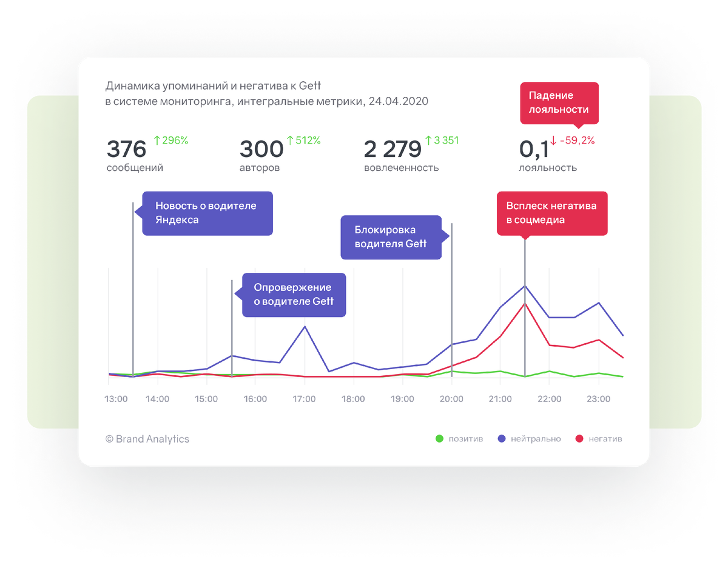This screenshot has height=565, width=728.
Task: Click the 19:00 axis label
Action: pyautogui.click(x=402, y=399)
